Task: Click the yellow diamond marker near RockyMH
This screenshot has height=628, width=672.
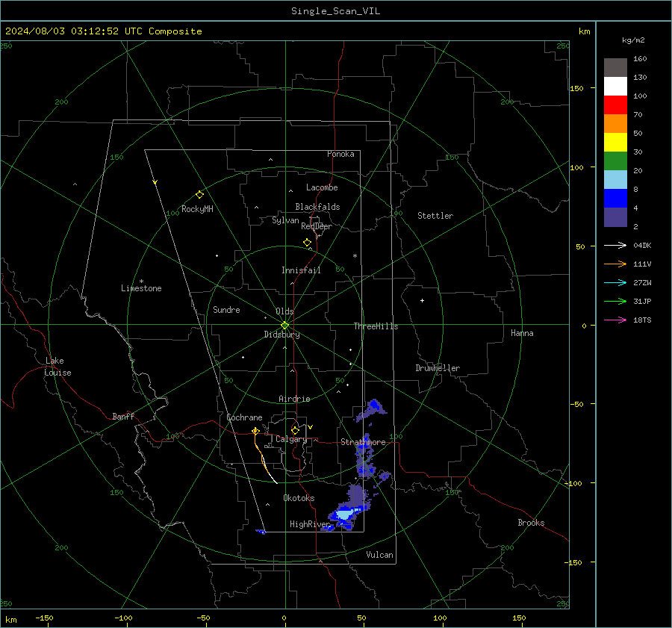Action: [x=199, y=195]
